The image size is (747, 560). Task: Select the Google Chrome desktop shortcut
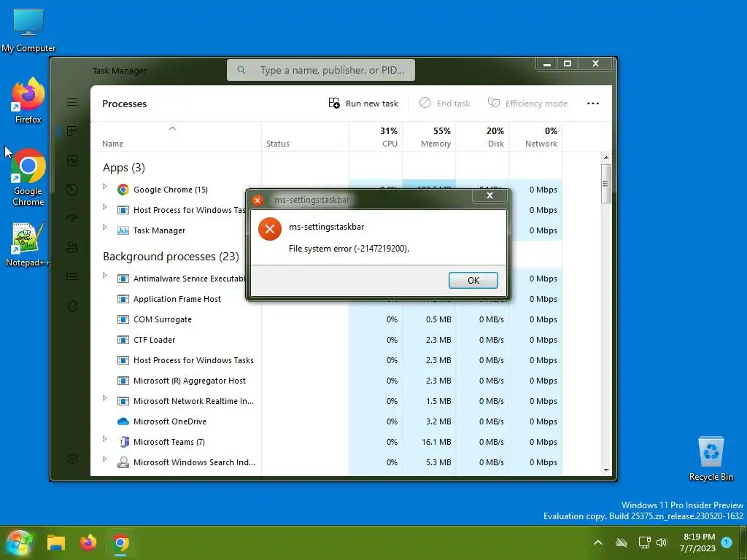point(28,176)
